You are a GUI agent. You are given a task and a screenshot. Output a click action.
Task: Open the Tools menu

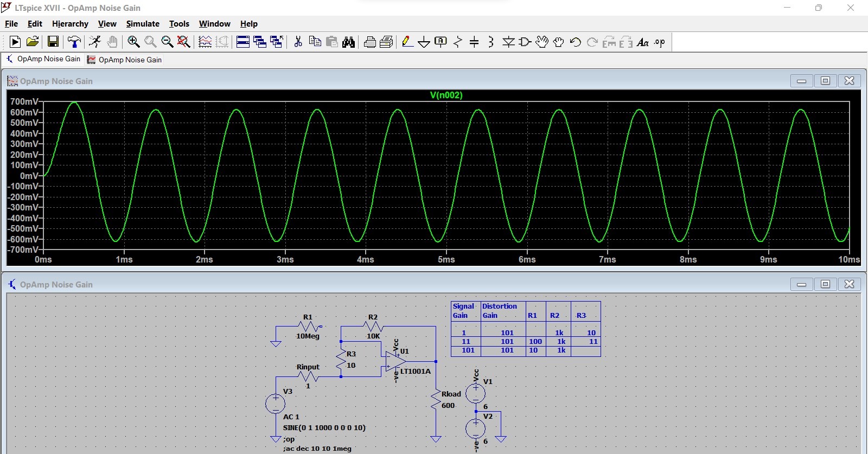(179, 24)
